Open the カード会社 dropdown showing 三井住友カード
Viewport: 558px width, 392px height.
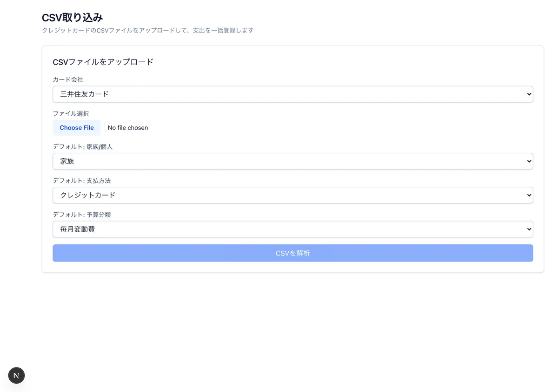(x=293, y=94)
